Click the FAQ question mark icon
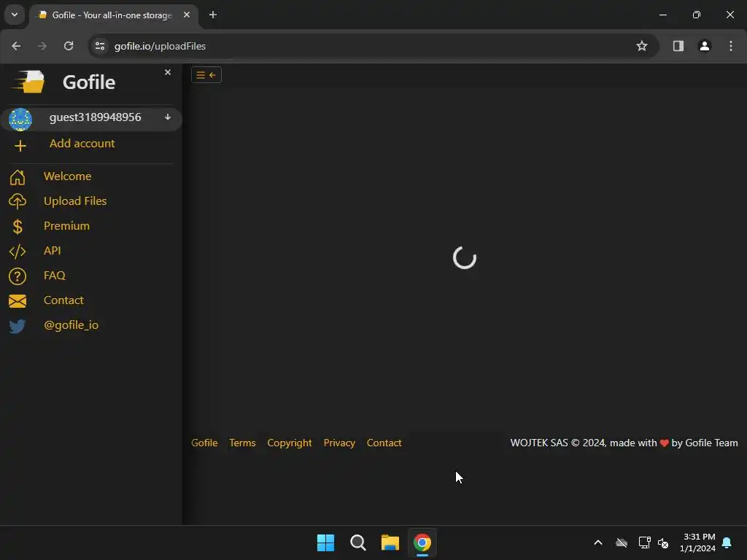747x560 pixels. click(18, 276)
